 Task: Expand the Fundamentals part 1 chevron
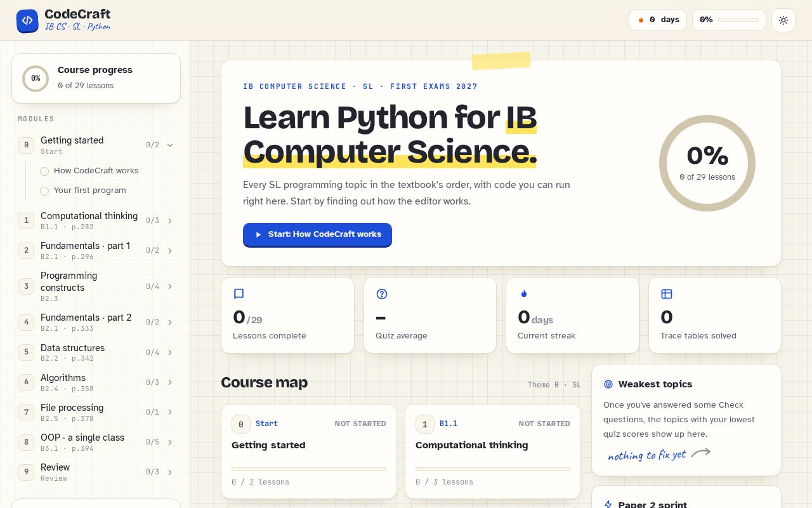click(170, 251)
